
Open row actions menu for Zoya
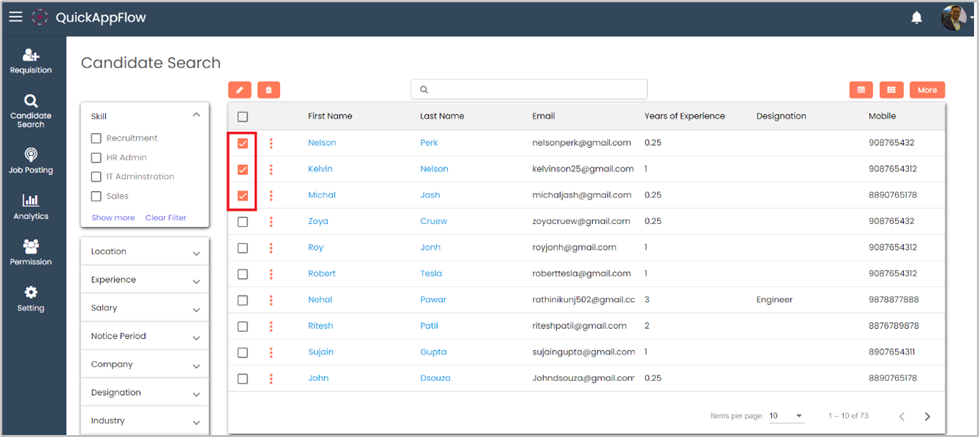click(271, 221)
